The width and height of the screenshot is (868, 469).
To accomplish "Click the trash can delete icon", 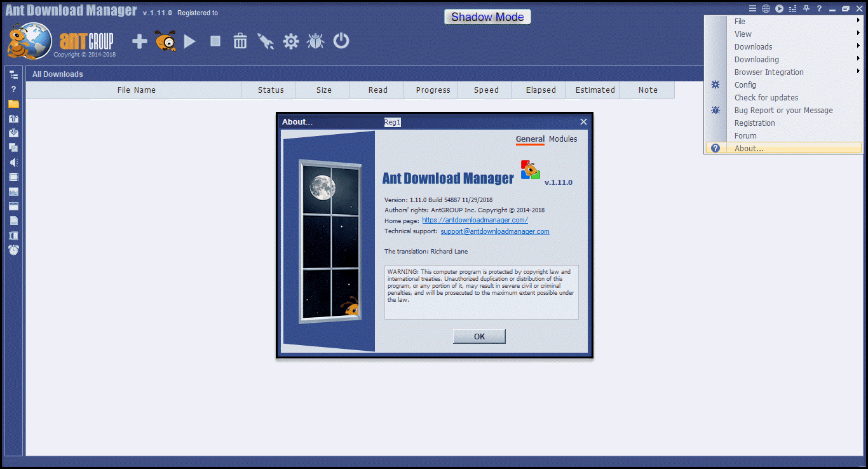I will (240, 41).
